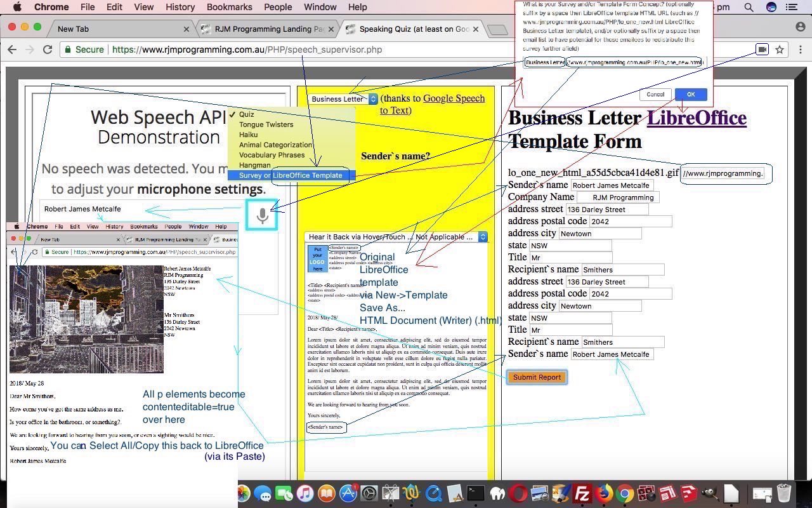Open Google Chrome from the Dock
Viewport: 812px width, 508px height.
[625, 493]
